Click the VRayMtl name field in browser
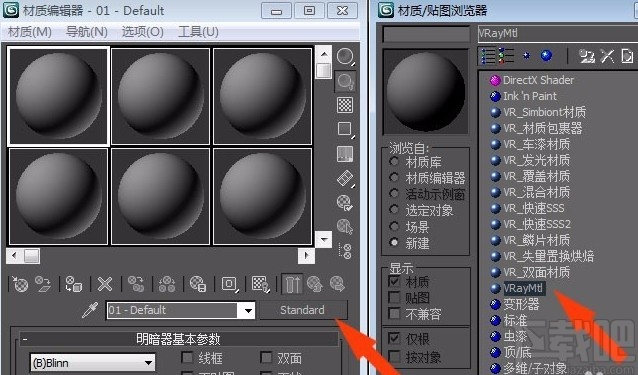 click(557, 33)
